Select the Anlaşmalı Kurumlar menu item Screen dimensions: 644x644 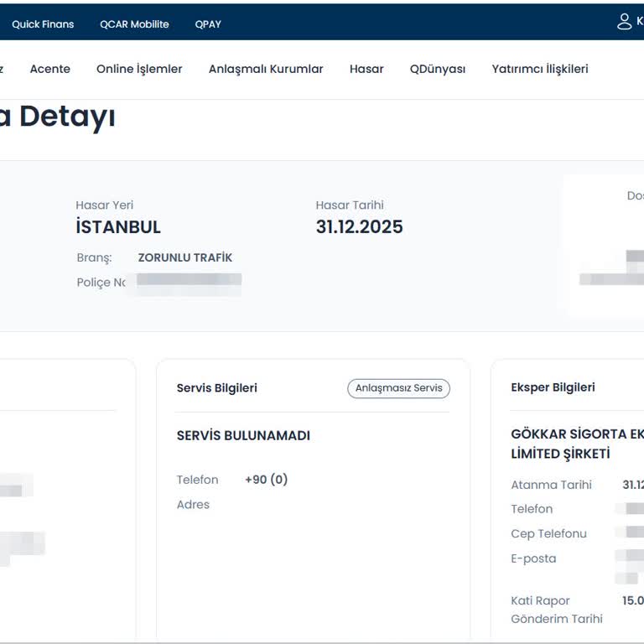pyautogui.click(x=266, y=69)
